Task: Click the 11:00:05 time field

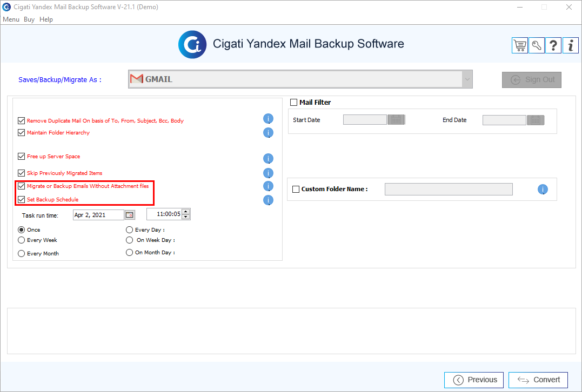Action: coord(164,214)
